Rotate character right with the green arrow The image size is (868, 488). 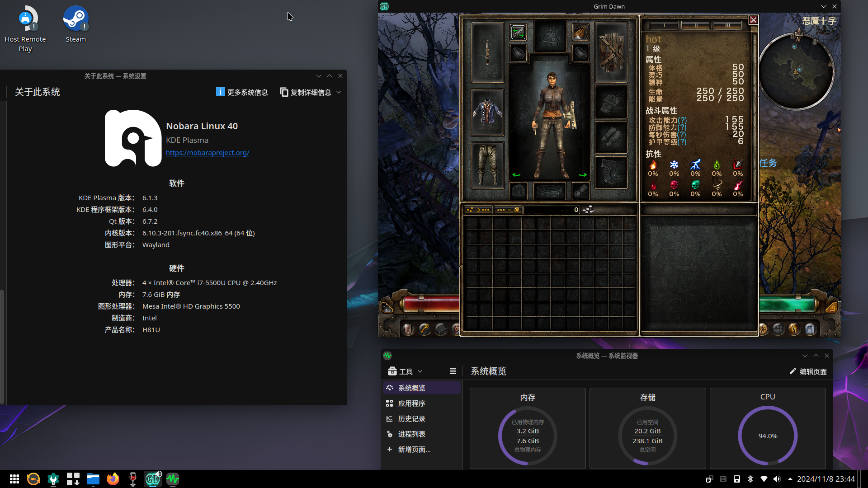click(x=583, y=175)
